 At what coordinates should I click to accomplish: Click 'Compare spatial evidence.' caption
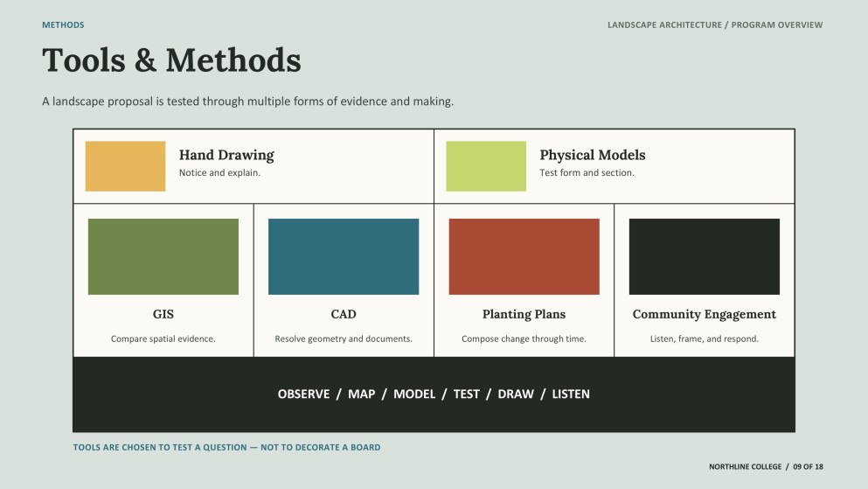[163, 339]
